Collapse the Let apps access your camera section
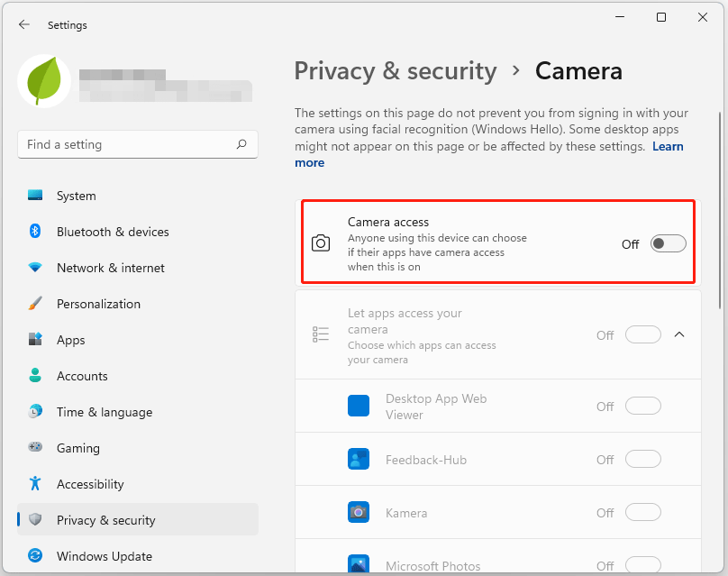This screenshot has height=576, width=728. point(679,334)
